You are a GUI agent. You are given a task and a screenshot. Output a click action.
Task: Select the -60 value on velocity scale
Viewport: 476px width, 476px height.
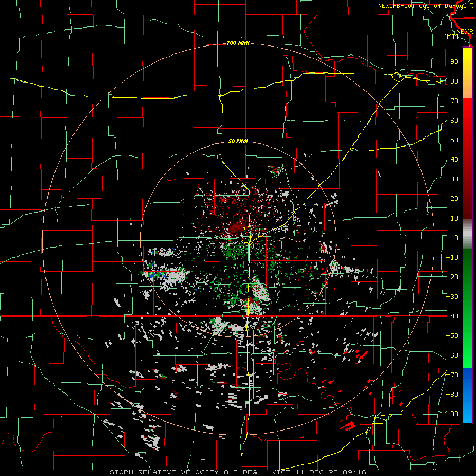click(452, 355)
